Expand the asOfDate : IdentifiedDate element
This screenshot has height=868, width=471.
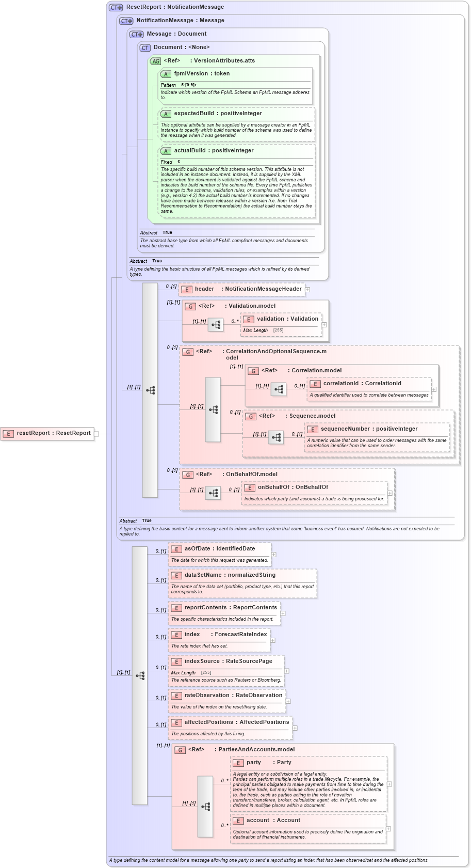pyautogui.click(x=273, y=555)
